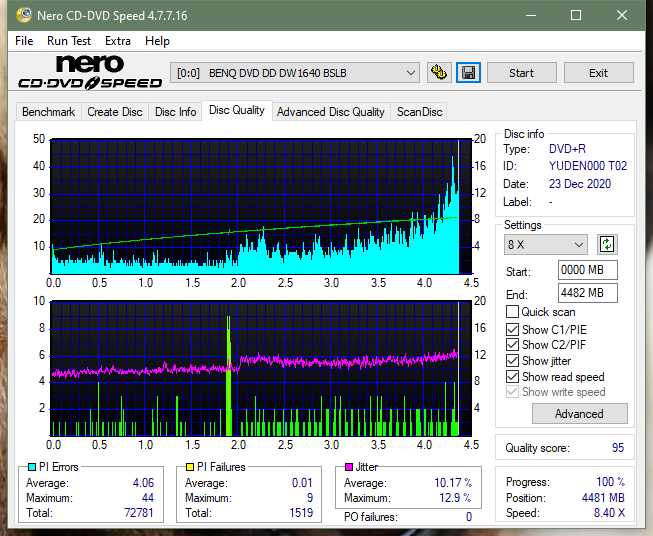653x536 pixels.
Task: Open the 8 X speed dropdown
Action: pos(546,244)
